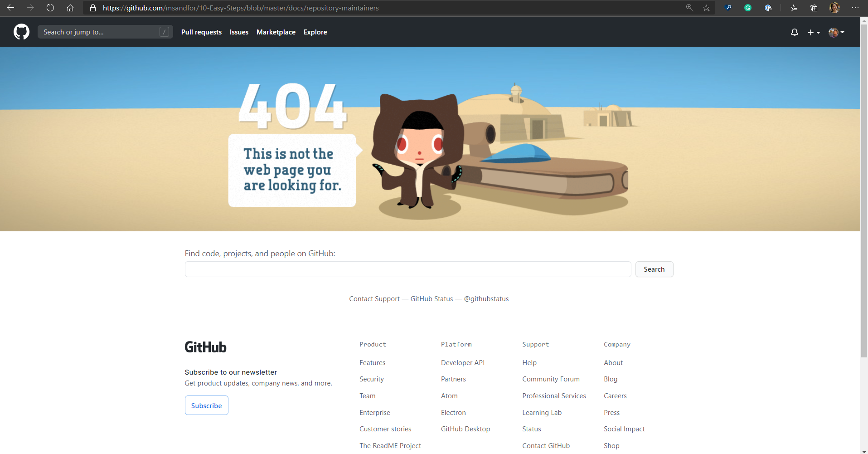Screen dimensions: 868x454
Task: Open Pull requests in header
Action: pyautogui.click(x=201, y=32)
